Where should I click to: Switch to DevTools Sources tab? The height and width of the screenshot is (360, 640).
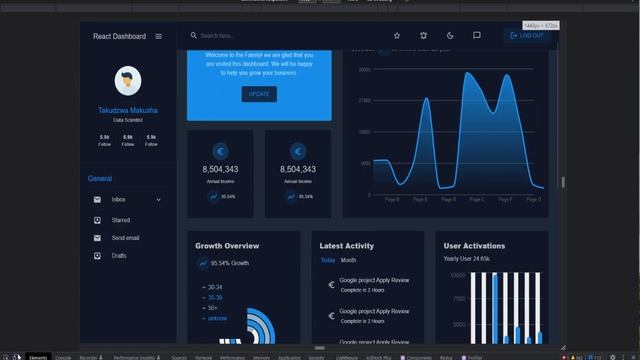coord(179,358)
